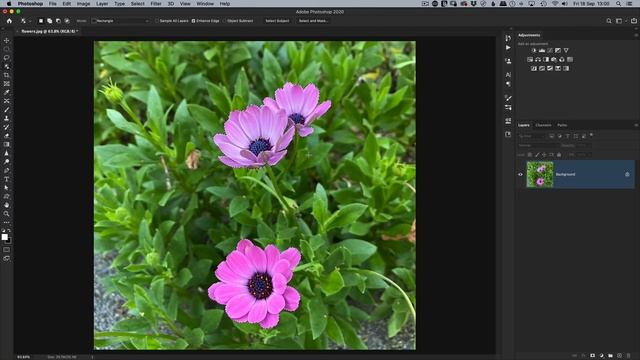Open layer Kind filter dropdown

point(532,136)
